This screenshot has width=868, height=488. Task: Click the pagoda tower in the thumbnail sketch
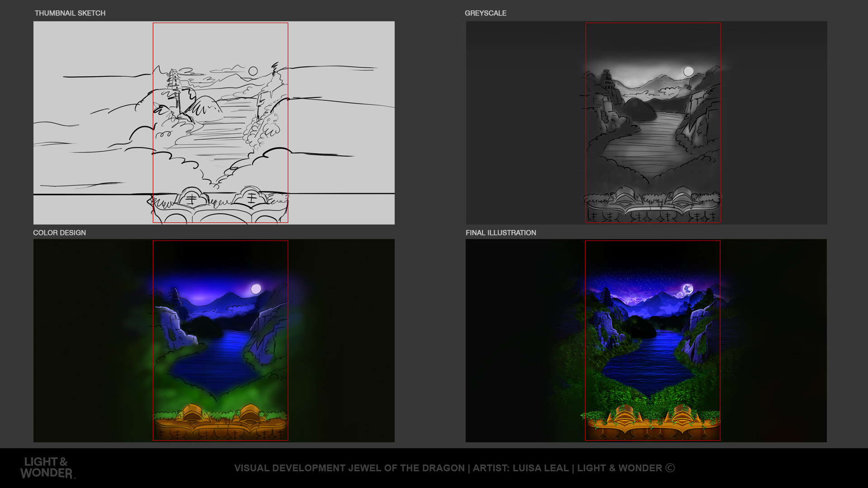pyautogui.click(x=173, y=80)
